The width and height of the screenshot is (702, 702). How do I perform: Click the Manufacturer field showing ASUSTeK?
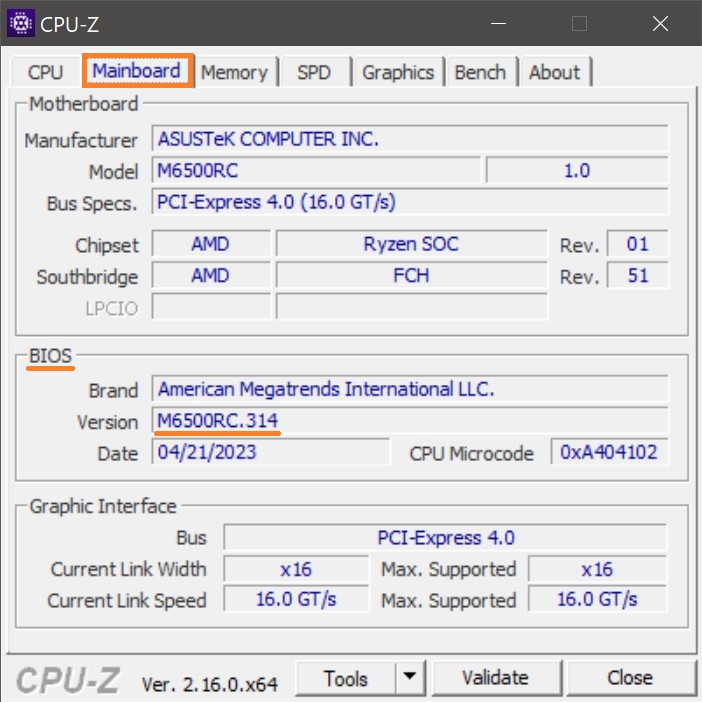coord(410,139)
